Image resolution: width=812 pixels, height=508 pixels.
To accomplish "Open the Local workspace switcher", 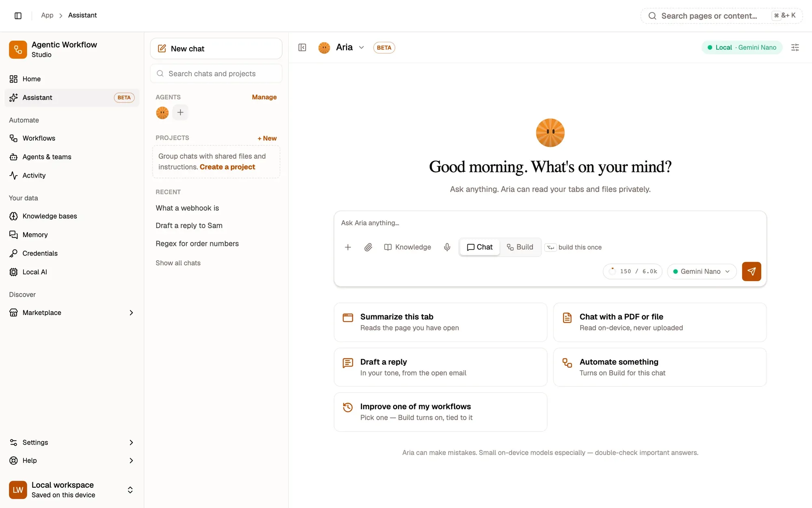I will [x=72, y=490].
